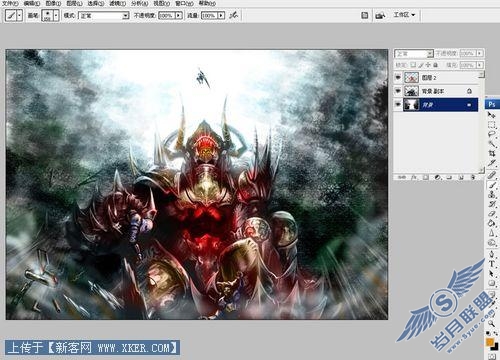Image resolution: width=500 pixels, height=360 pixels.
Task: Click the 背景 副本 layer thumbnail
Action: [x=411, y=91]
